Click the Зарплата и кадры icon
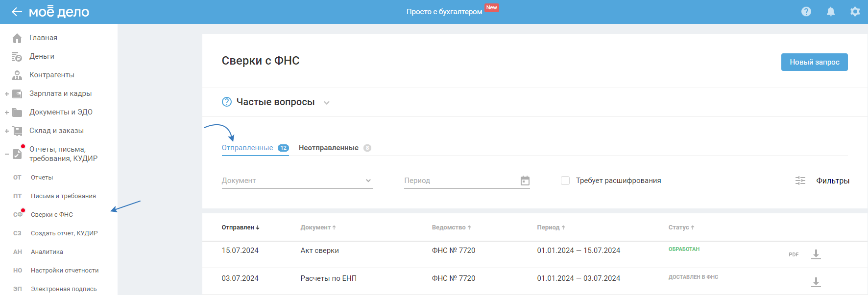Image resolution: width=868 pixels, height=295 pixels. coord(17,94)
